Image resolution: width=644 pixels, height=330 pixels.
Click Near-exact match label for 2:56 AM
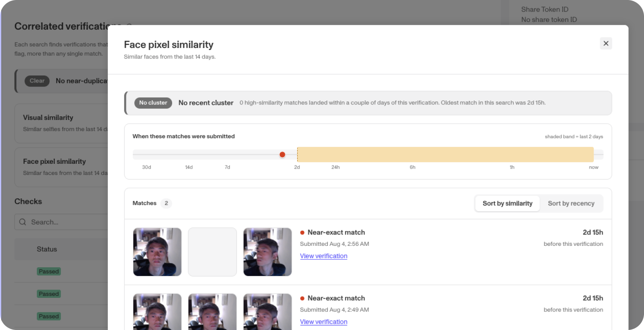(x=336, y=232)
